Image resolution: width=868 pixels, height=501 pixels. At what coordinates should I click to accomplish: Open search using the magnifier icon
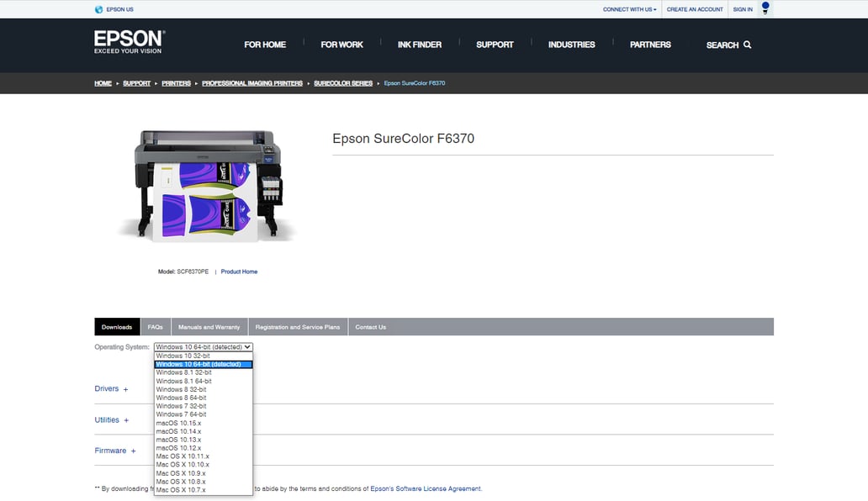(x=752, y=45)
